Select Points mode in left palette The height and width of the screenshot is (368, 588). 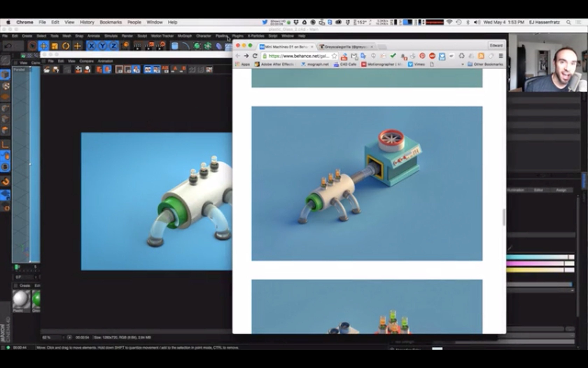pos(5,108)
